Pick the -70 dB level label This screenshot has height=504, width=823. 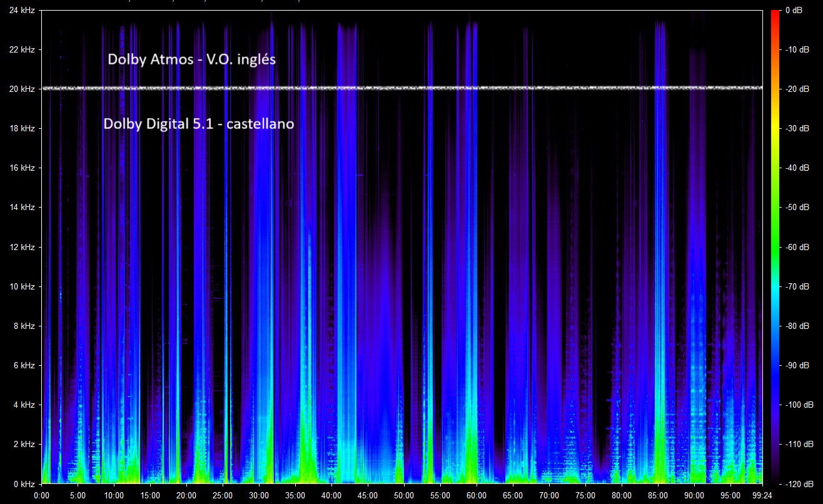tap(797, 286)
